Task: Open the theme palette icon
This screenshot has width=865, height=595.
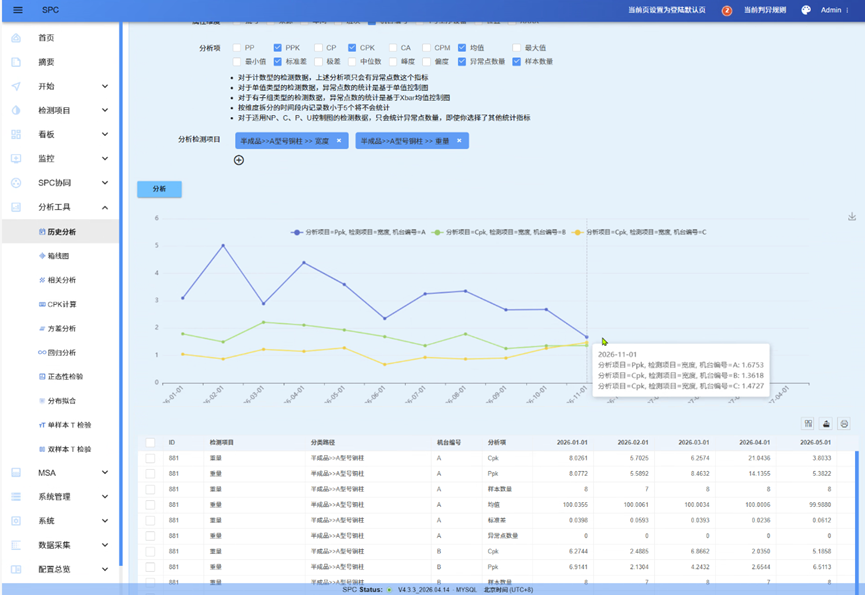Action: (806, 10)
